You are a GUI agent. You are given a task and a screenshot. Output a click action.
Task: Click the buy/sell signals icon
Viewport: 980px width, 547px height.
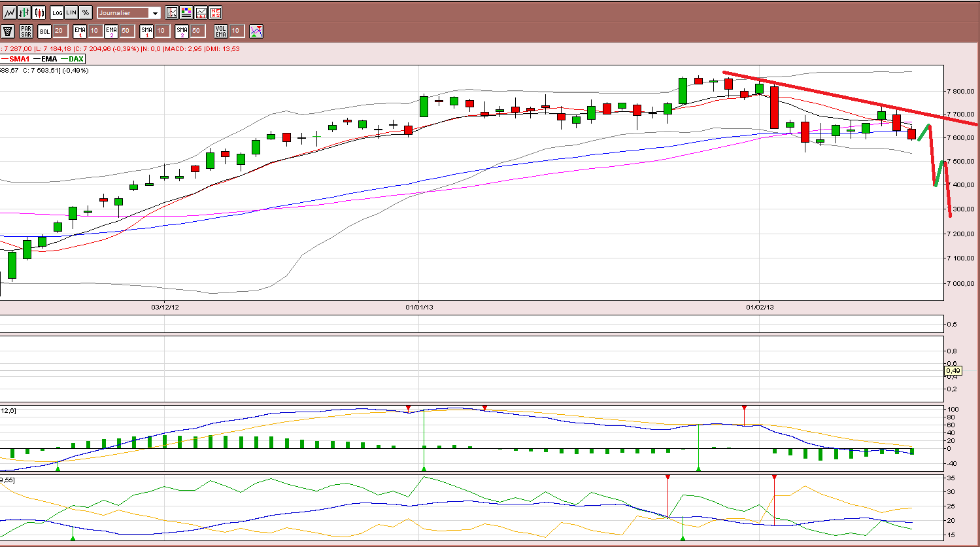[x=256, y=31]
